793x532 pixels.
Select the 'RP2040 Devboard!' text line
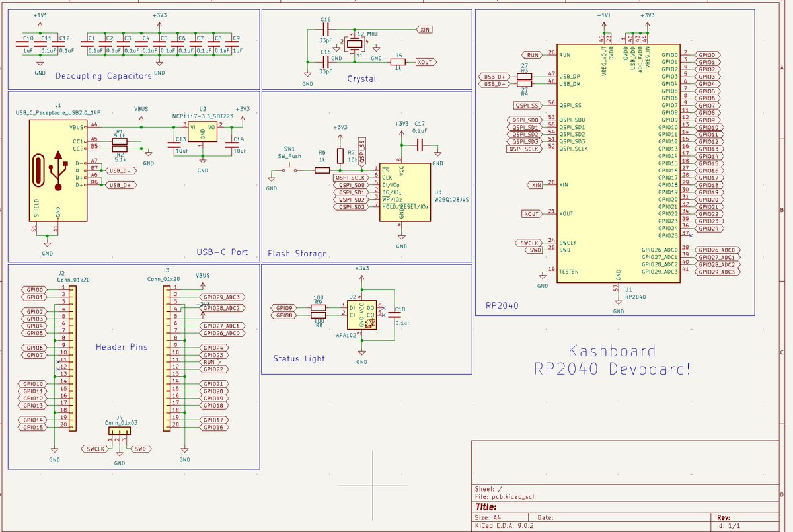point(613,370)
